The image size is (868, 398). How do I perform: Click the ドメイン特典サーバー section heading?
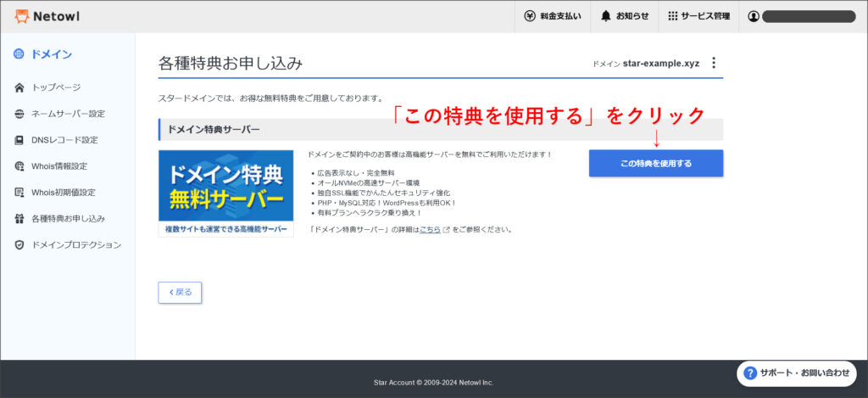[213, 129]
